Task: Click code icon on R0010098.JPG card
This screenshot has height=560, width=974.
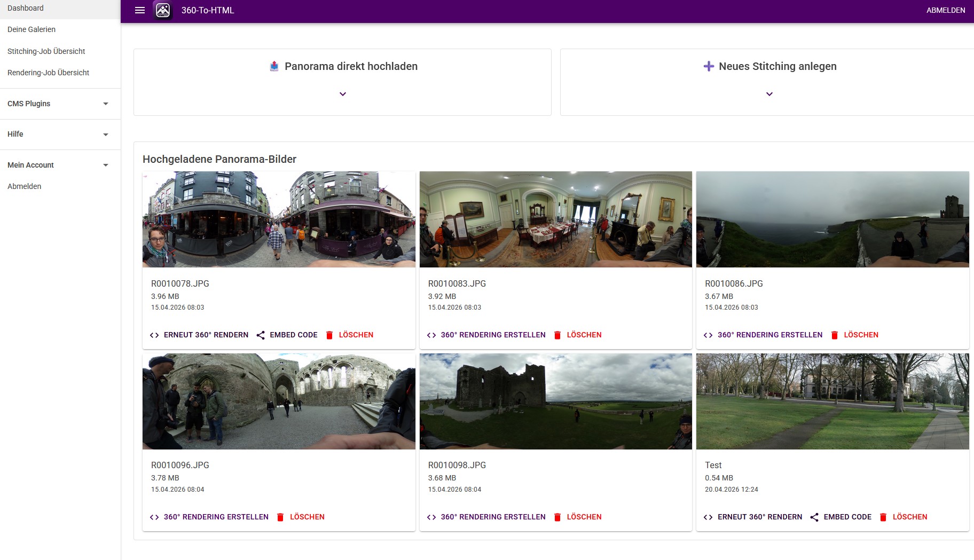Action: coord(431,517)
